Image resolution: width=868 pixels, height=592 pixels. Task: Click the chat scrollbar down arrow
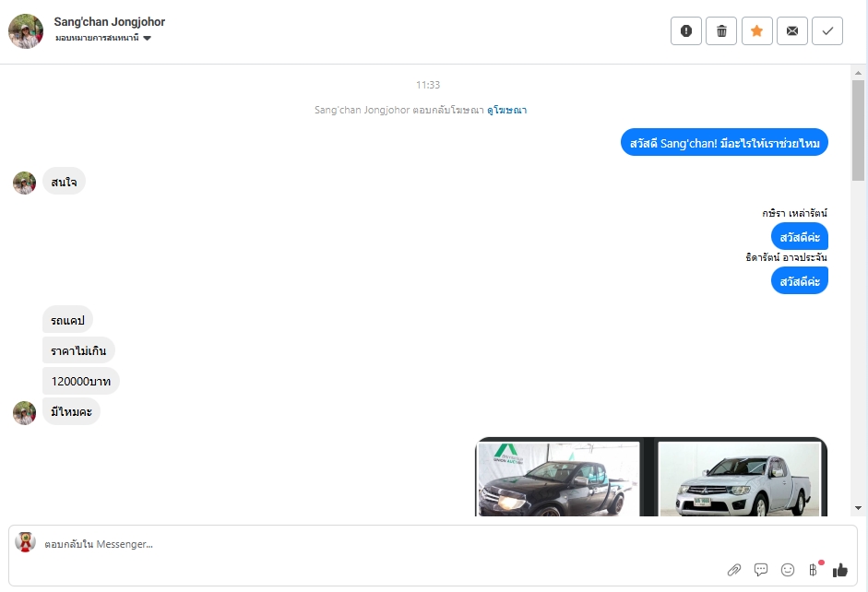coord(858,508)
